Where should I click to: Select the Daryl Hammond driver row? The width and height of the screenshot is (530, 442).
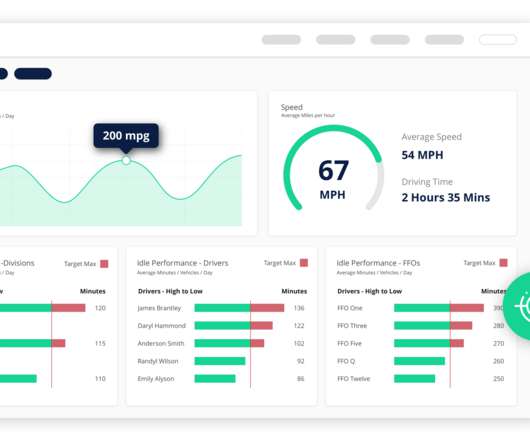[221, 325]
